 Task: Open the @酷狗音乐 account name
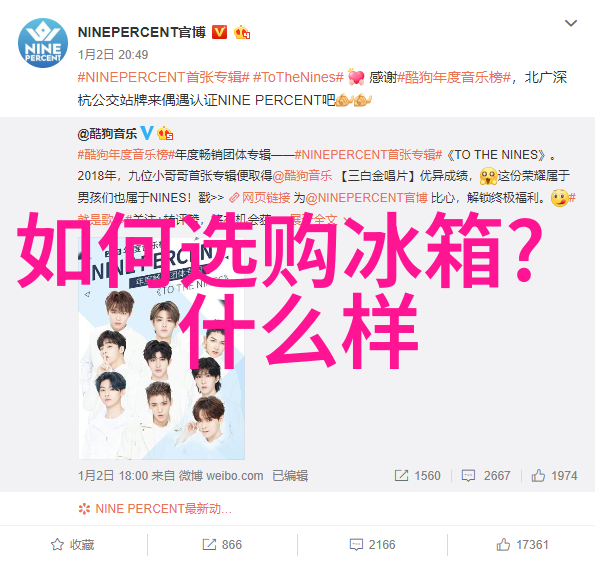click(107, 134)
